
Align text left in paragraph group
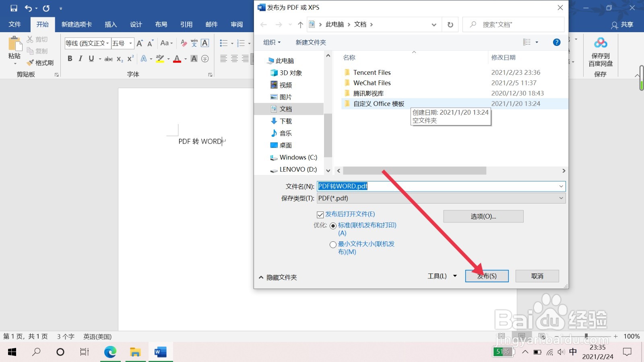224,59
